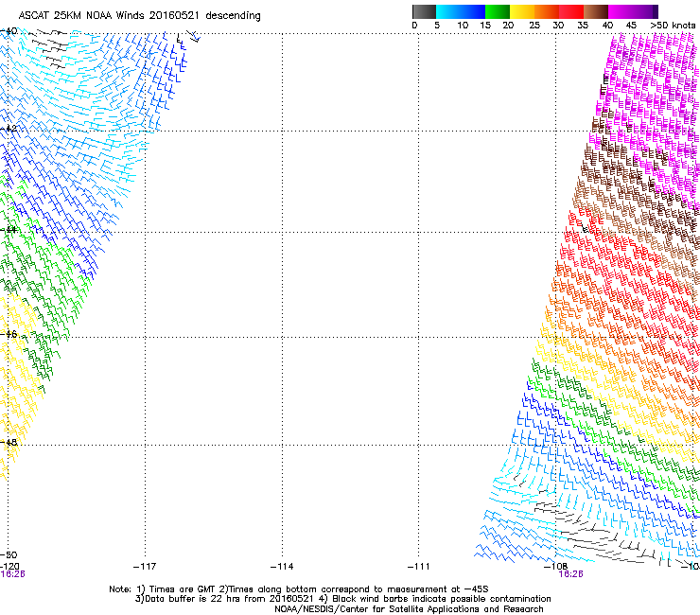This screenshot has height=615, width=700.
Task: Click 'NOAA/NESDIS/Center for Satellite Applications and Research' credit
Action: click(x=409, y=609)
